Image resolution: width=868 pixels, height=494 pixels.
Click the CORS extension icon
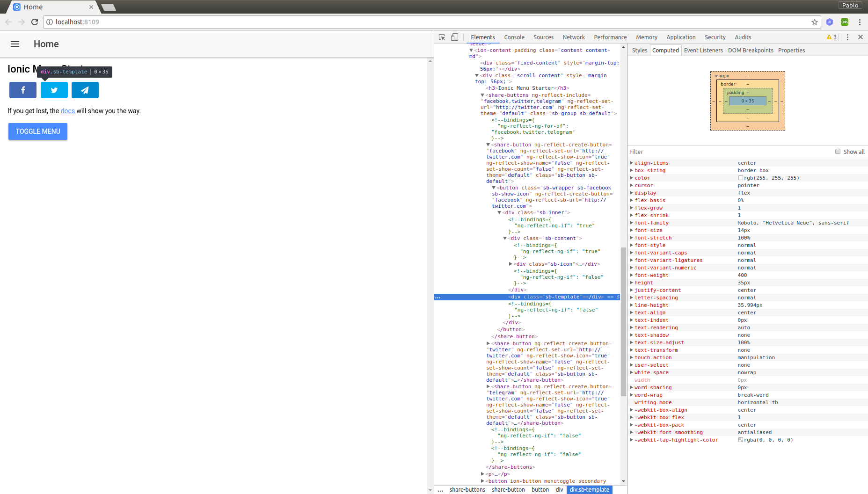[845, 22]
